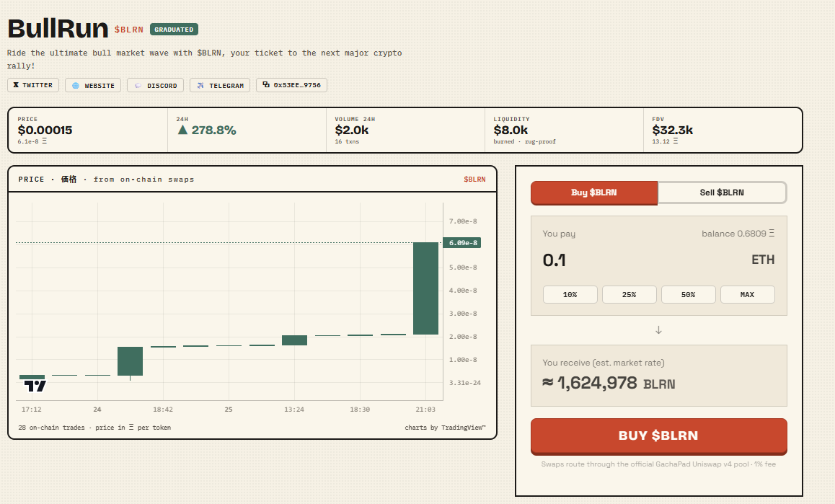Click the $BLRN ticker beside BullRun title
The width and height of the screenshot is (835, 504).
click(129, 30)
